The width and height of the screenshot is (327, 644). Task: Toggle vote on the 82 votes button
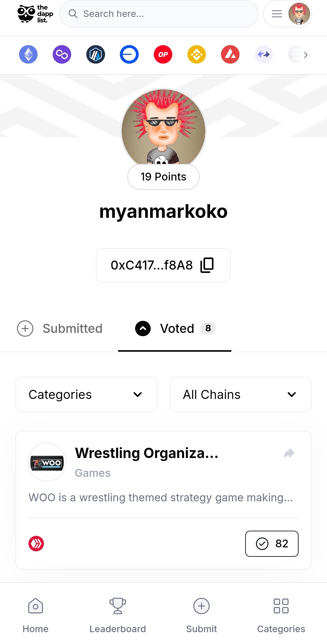tap(272, 543)
